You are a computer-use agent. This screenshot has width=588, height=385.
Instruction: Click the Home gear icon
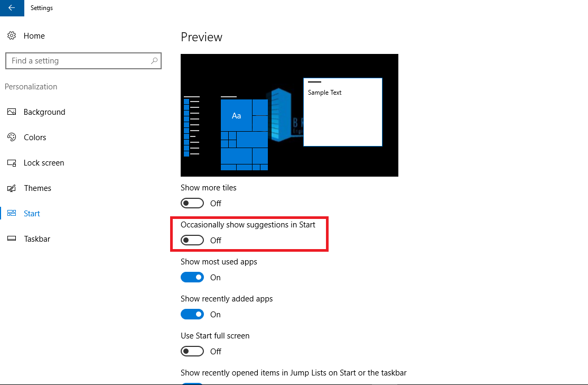point(12,35)
